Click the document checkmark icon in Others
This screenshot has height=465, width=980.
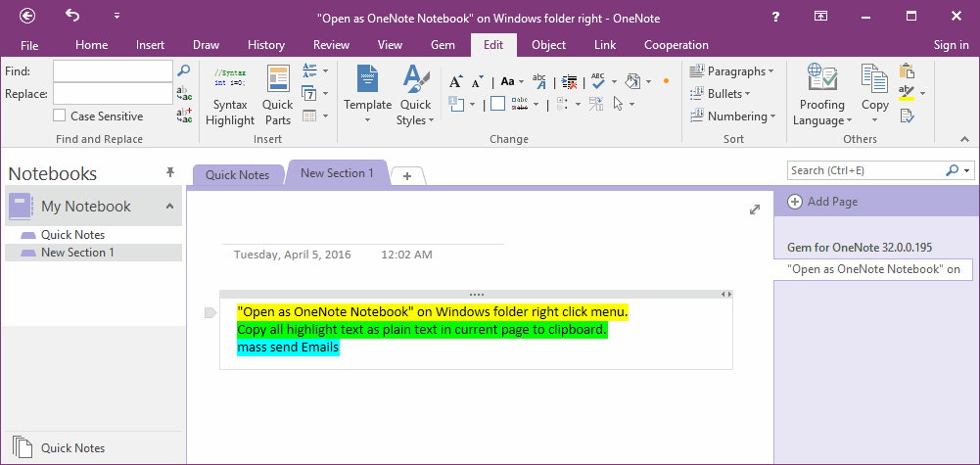(x=907, y=116)
